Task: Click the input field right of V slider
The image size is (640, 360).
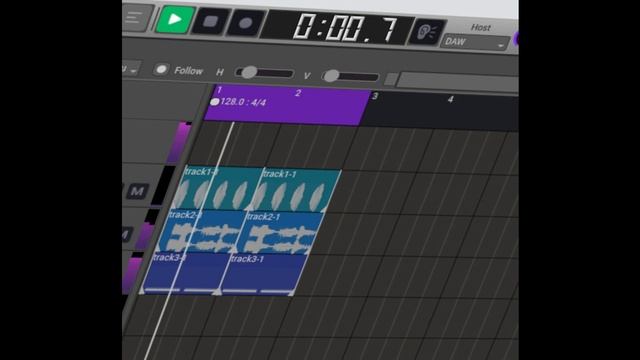Action: point(457,81)
